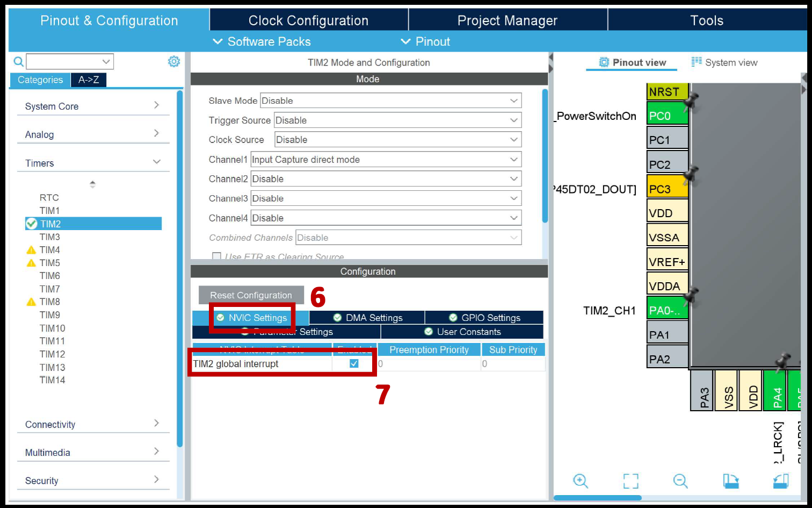The image size is (812, 508).
Task: Switch to Project Manager tab
Action: pos(508,20)
